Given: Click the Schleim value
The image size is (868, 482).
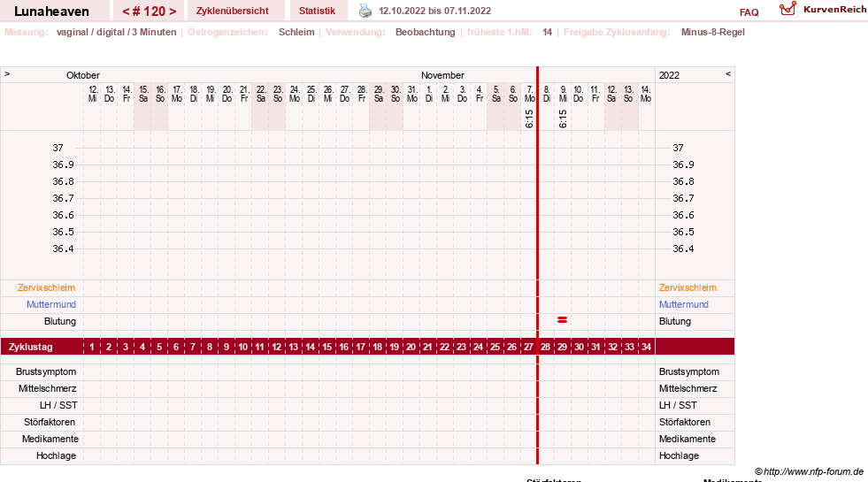Looking at the screenshot, I should click(296, 32).
